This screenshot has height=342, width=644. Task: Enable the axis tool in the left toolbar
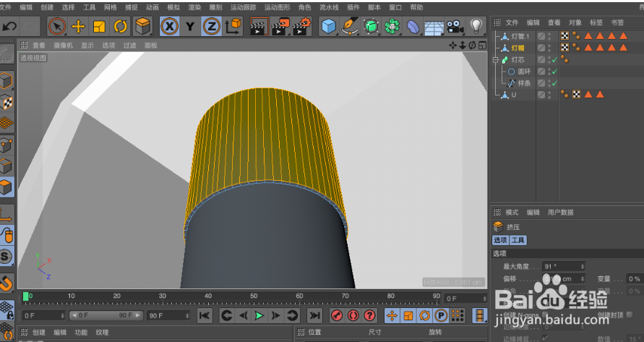(x=7, y=214)
